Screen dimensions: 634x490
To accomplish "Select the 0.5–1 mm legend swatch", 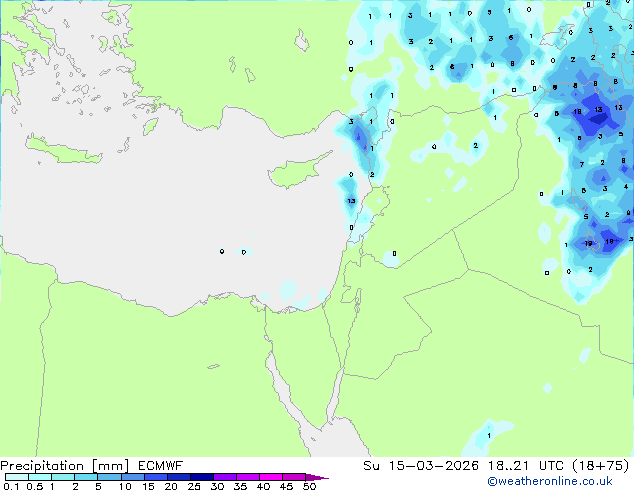I will tap(40, 477).
